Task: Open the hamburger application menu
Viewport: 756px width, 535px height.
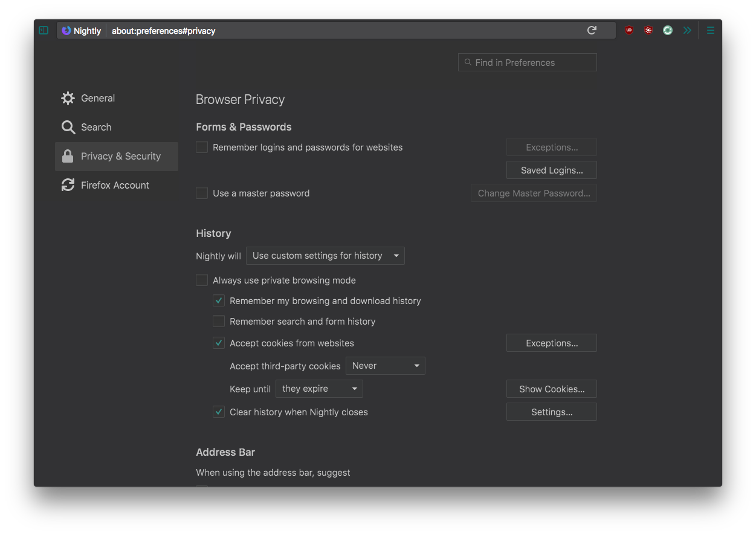Action: click(710, 30)
